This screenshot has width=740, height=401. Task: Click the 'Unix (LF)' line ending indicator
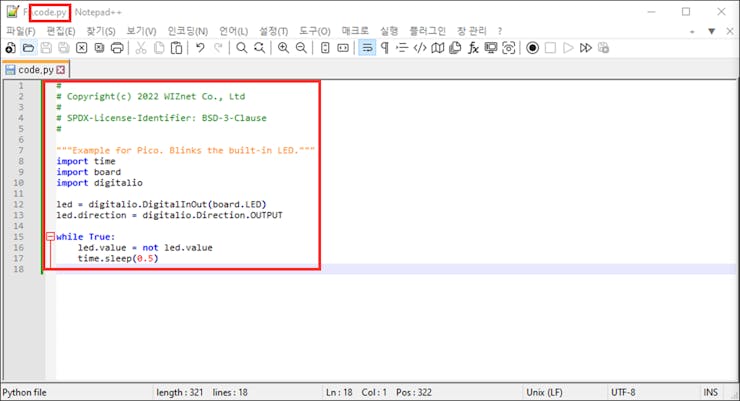point(545,393)
